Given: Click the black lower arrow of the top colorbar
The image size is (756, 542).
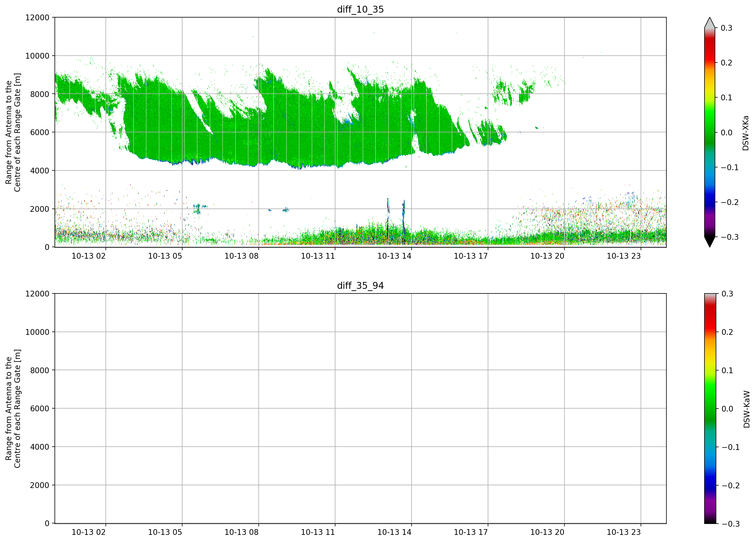Looking at the screenshot, I should tap(710, 242).
